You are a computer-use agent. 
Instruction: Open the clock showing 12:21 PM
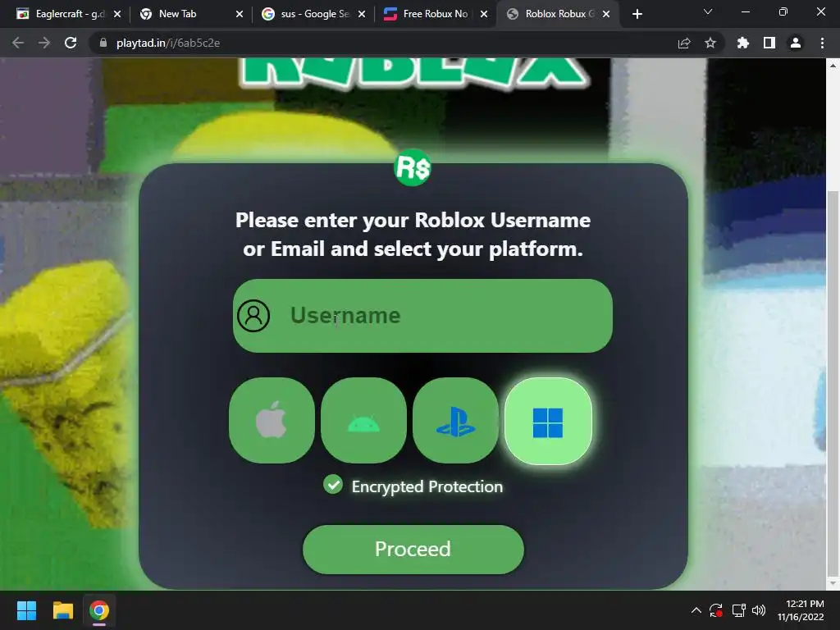click(801, 610)
